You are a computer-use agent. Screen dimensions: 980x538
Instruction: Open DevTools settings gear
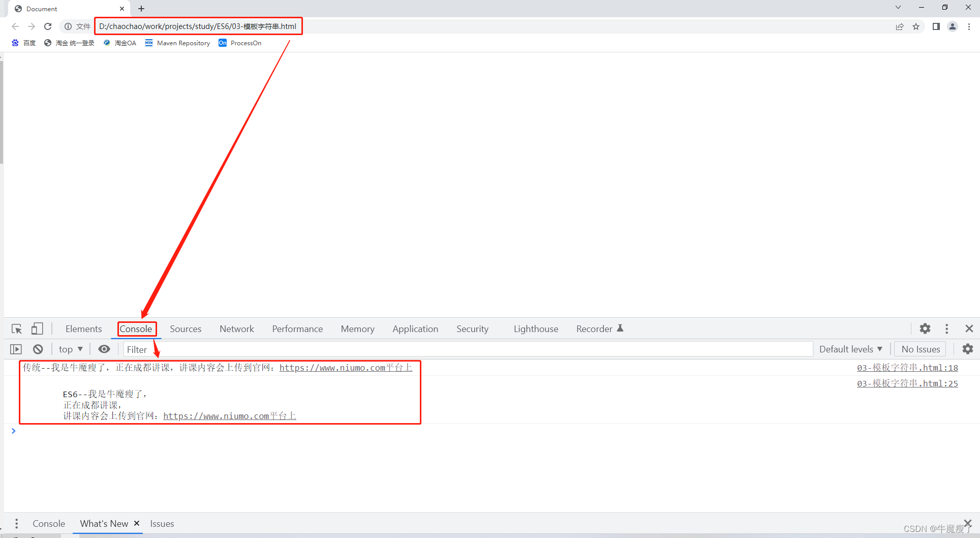click(925, 329)
